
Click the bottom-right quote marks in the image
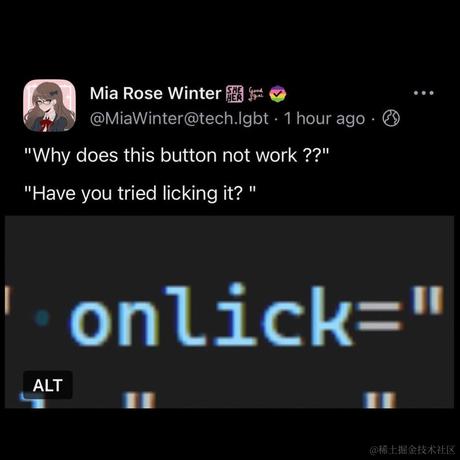point(380,400)
